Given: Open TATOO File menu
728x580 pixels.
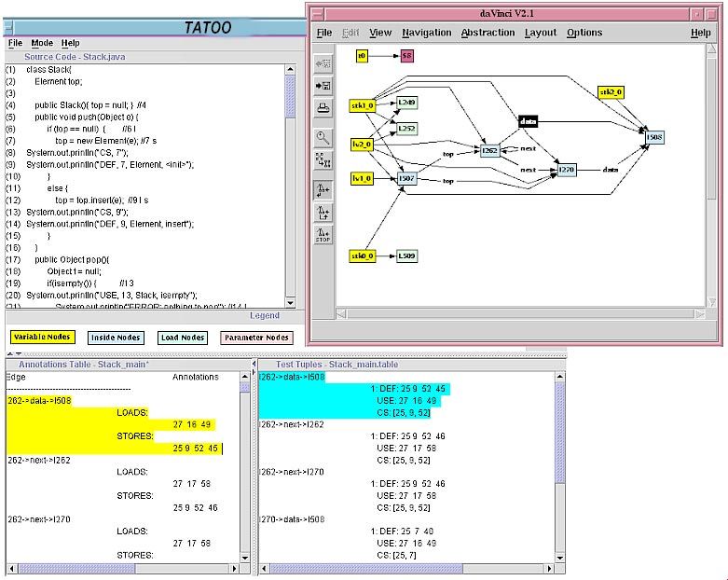Looking at the screenshot, I should tap(15, 43).
